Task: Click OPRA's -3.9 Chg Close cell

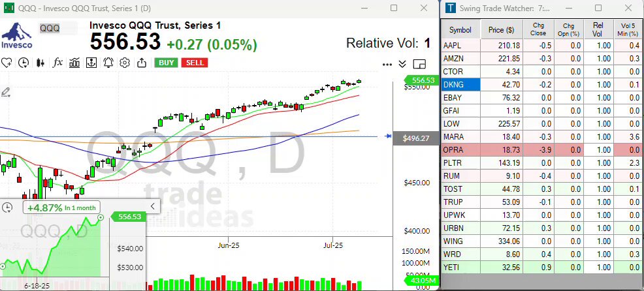Action: [x=538, y=150]
